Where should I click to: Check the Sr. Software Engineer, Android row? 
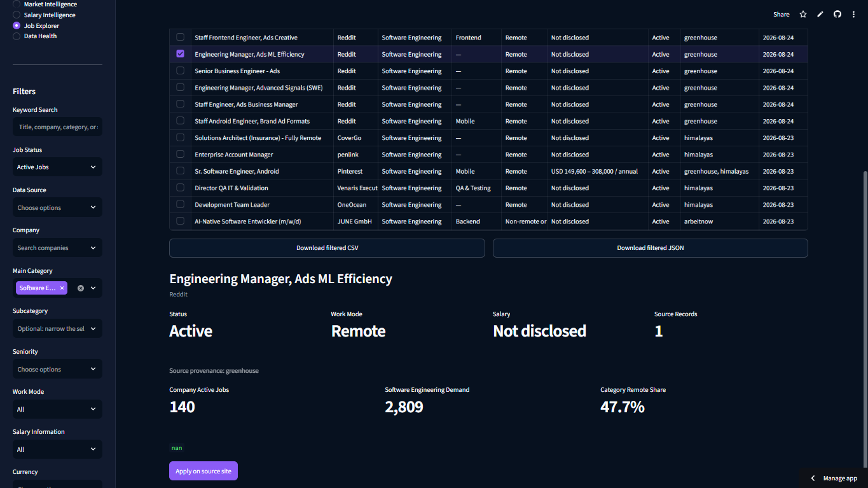tap(181, 171)
